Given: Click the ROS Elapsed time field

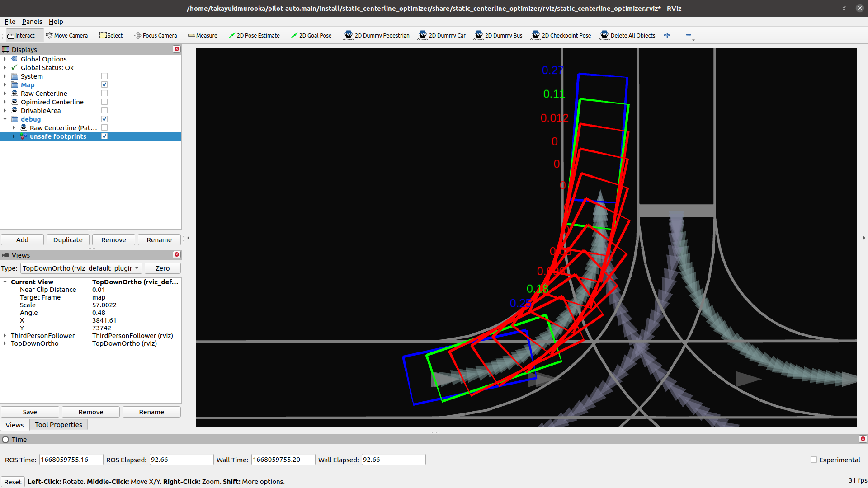Looking at the screenshot, I should click(181, 460).
